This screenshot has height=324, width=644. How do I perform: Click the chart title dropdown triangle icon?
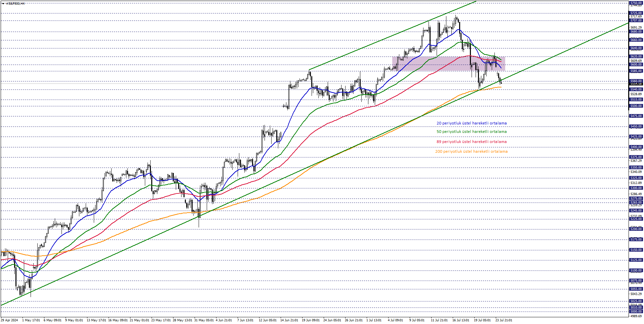coord(3,4)
